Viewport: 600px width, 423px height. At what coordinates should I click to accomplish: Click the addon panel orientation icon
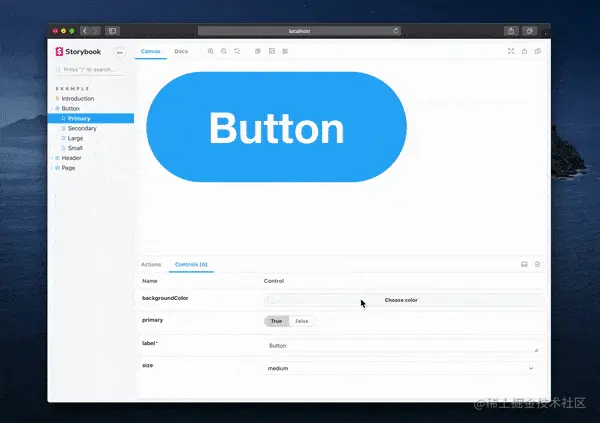[x=524, y=264]
